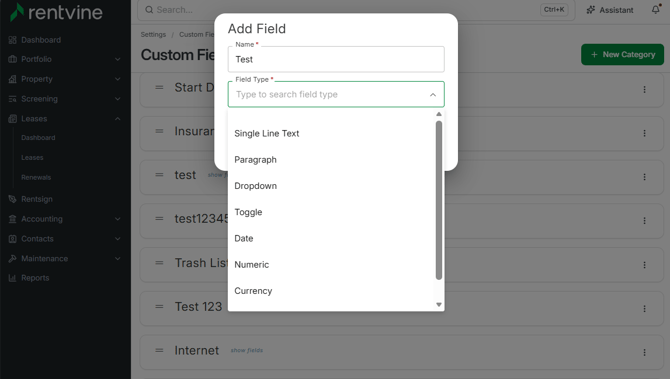The height and width of the screenshot is (379, 670).
Task: Open Leases Dashboard sub-item
Action: point(38,138)
